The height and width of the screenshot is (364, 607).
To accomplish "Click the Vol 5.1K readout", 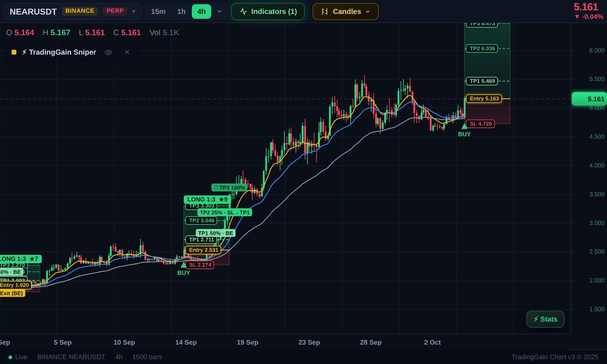I will (x=164, y=32).
